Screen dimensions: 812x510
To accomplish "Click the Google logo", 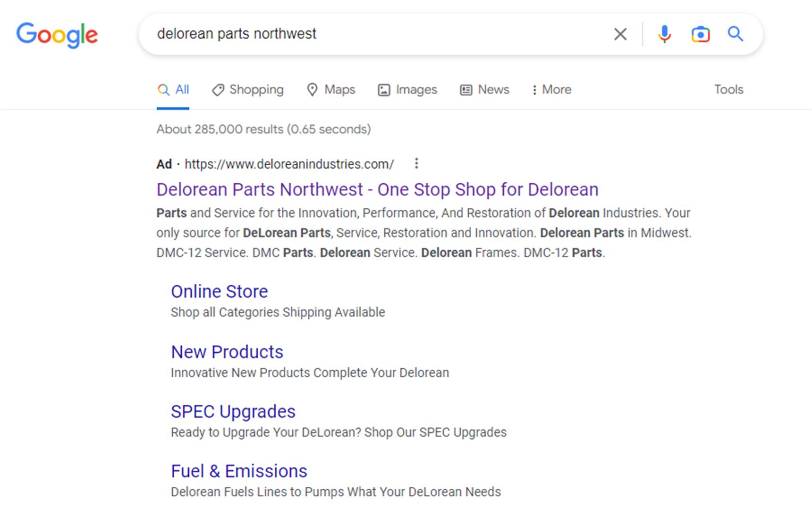I will point(57,35).
